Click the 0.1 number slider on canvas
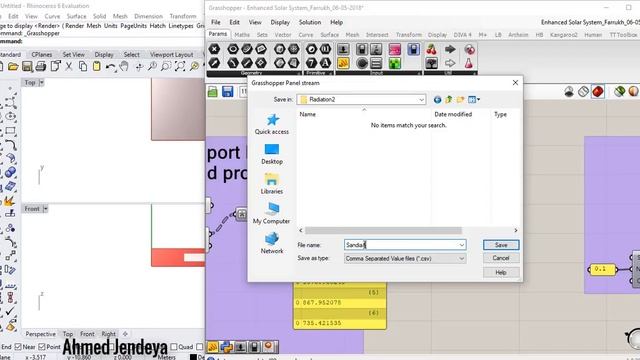 [603, 269]
